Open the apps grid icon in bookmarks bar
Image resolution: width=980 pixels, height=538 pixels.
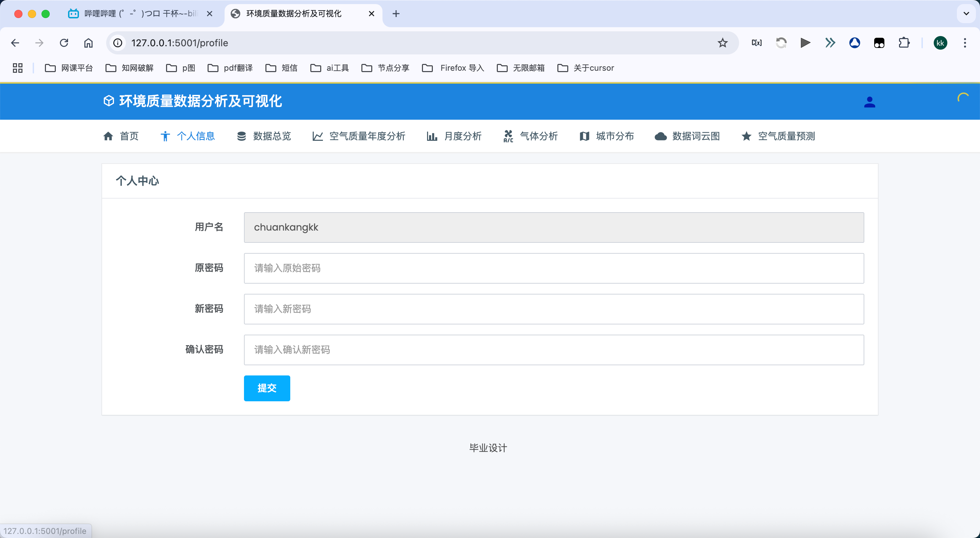[x=17, y=68]
